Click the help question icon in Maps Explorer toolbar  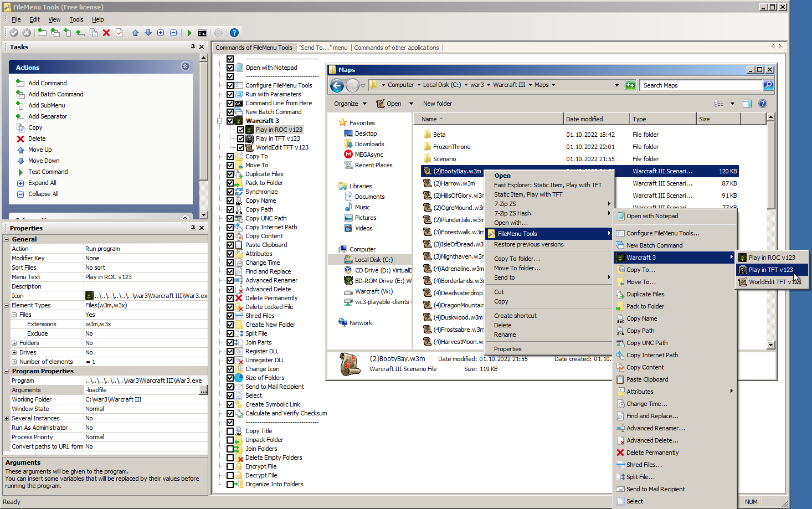click(x=763, y=104)
